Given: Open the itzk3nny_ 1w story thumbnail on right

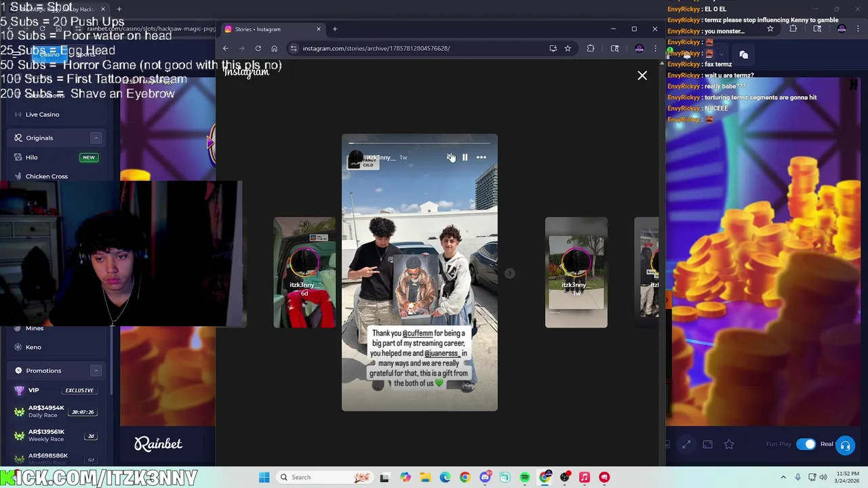Looking at the screenshot, I should tap(576, 272).
